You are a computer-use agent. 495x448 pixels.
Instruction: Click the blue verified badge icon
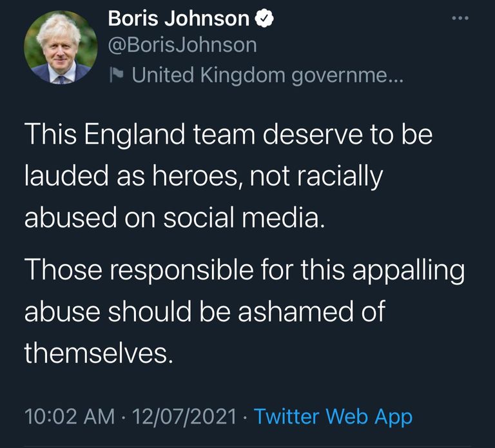(x=264, y=19)
